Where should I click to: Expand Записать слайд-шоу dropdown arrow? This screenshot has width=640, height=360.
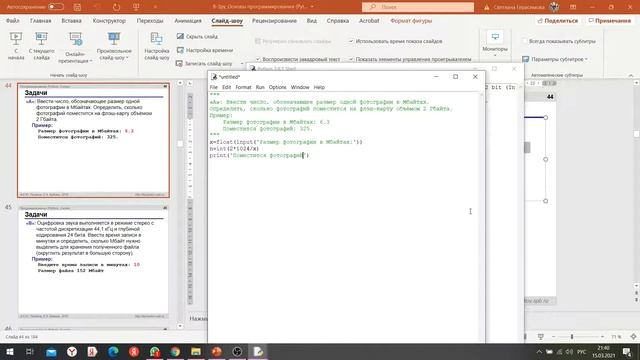(242, 63)
